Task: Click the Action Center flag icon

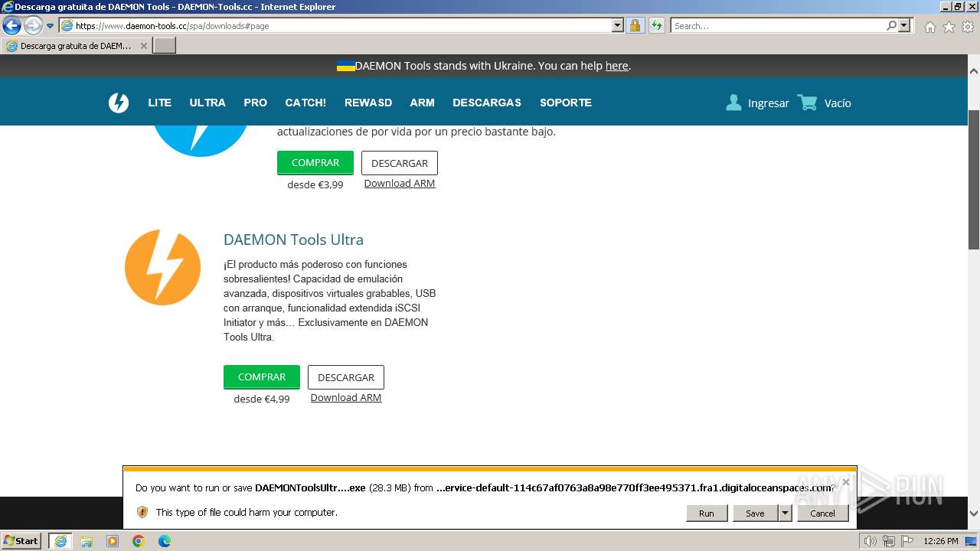Action: [x=908, y=541]
